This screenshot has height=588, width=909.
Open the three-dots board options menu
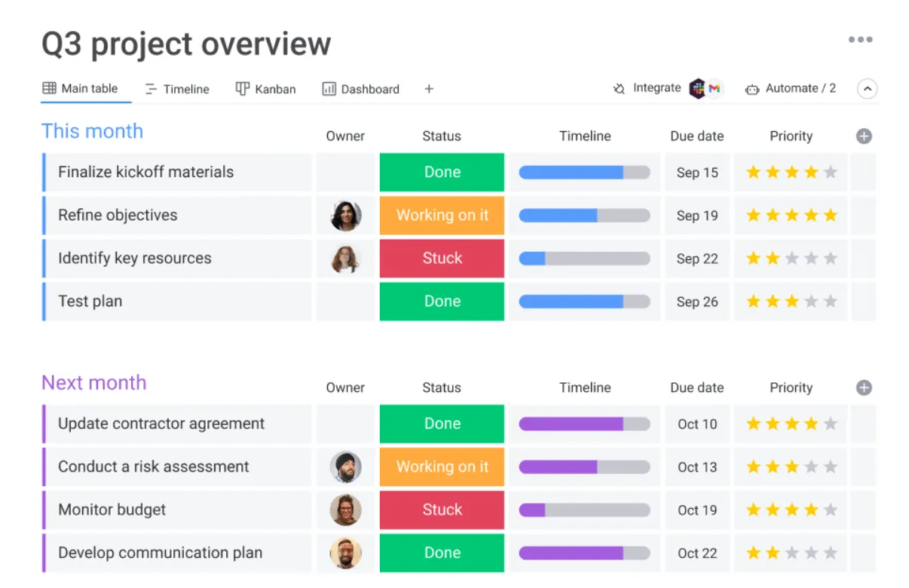(x=860, y=40)
